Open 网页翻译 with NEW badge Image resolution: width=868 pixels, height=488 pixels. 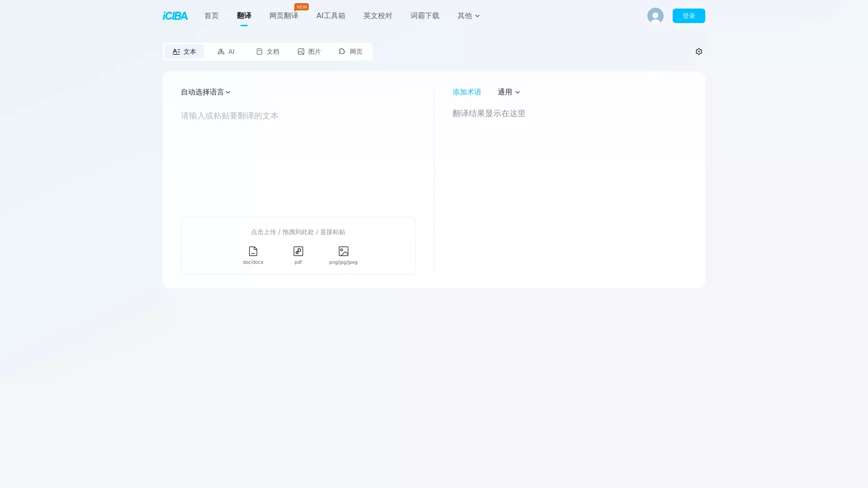pyautogui.click(x=283, y=16)
